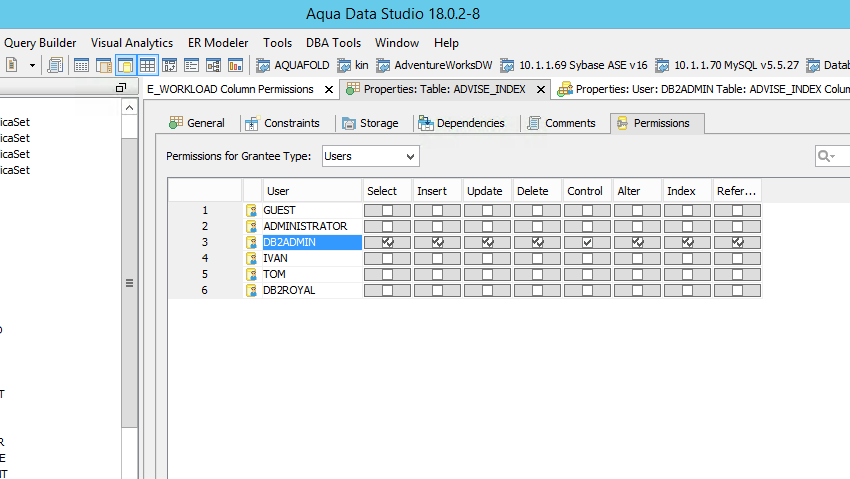Image resolution: width=850 pixels, height=479 pixels.
Task: Close the E_WORKLOAD Column Permissions tab
Action: [329, 90]
